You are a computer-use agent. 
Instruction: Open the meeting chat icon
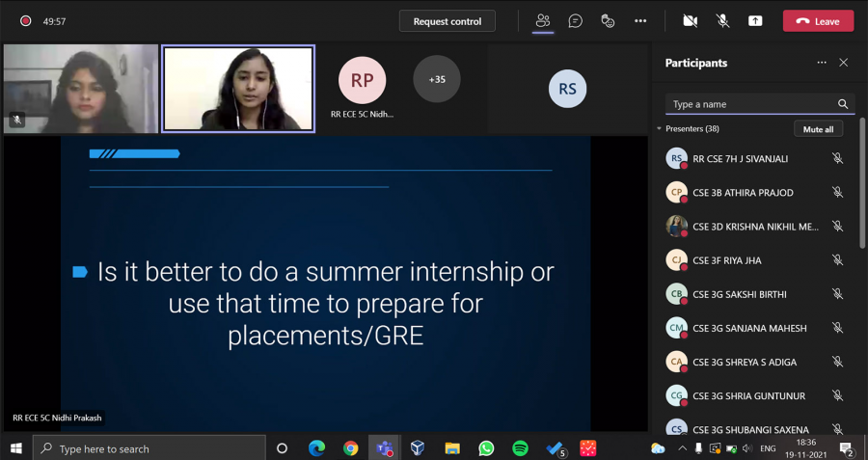coord(575,20)
